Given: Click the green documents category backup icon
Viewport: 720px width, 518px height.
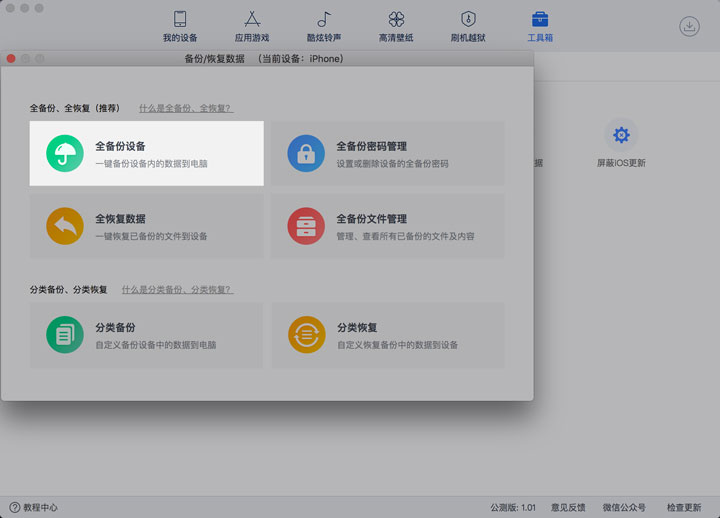Looking at the screenshot, I should point(65,335).
